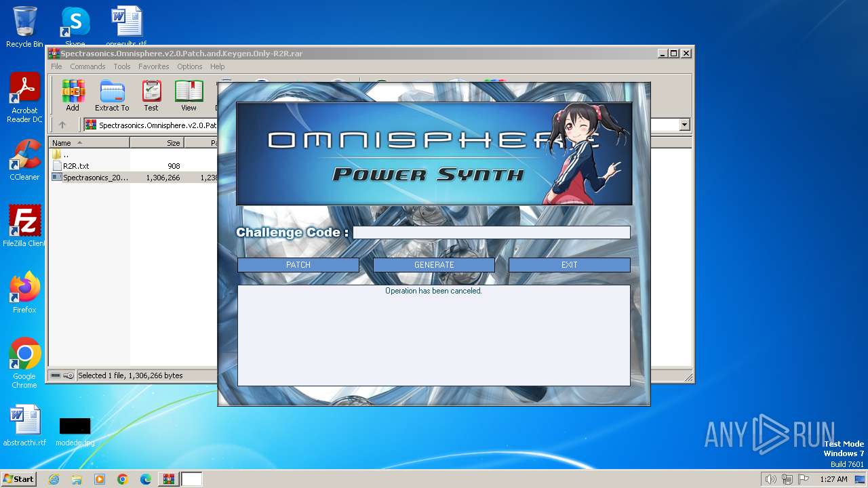This screenshot has width=868, height=488.
Task: Open File Explorer from the taskbar
Action: tap(77, 479)
